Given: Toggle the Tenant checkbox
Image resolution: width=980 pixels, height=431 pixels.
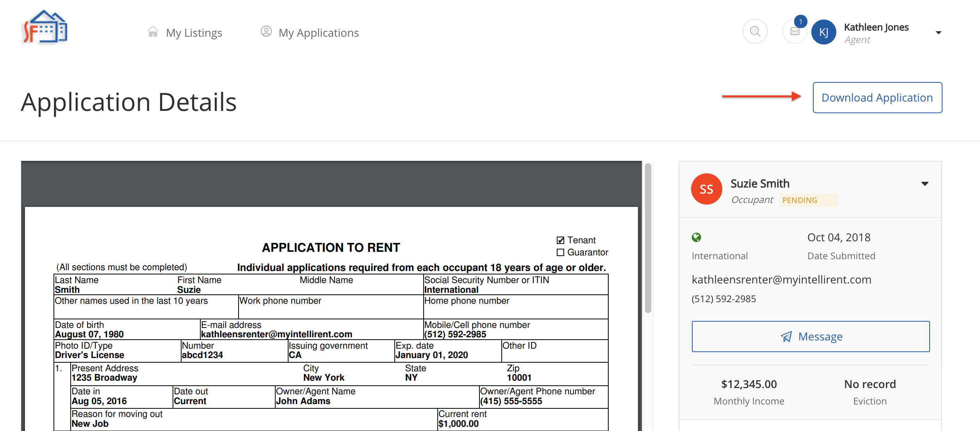Looking at the screenshot, I should point(561,240).
